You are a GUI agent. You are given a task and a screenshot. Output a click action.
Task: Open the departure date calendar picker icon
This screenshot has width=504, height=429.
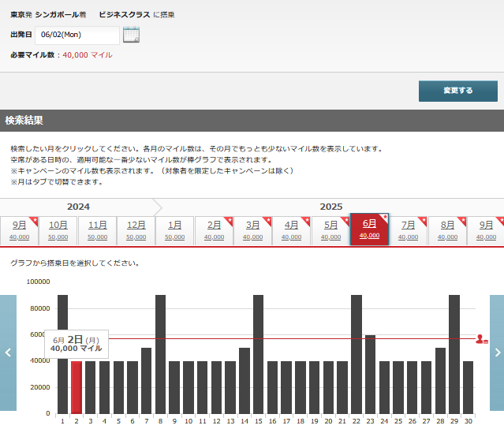coord(131,35)
